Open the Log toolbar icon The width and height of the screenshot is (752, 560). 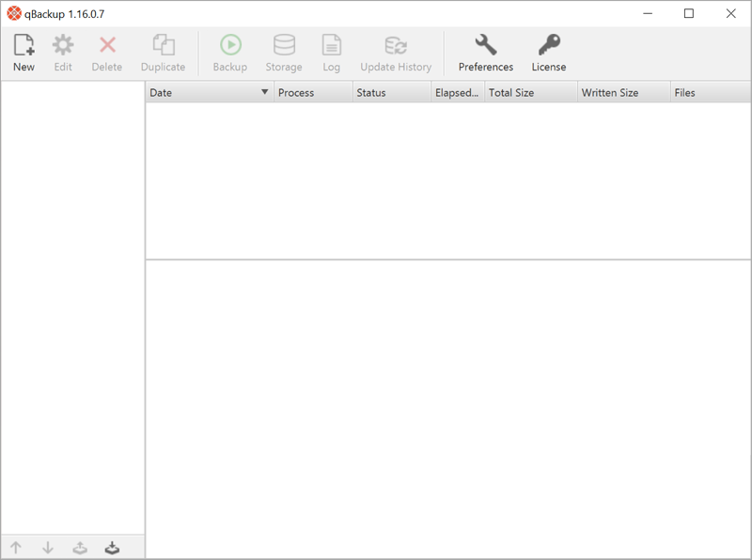pyautogui.click(x=332, y=45)
